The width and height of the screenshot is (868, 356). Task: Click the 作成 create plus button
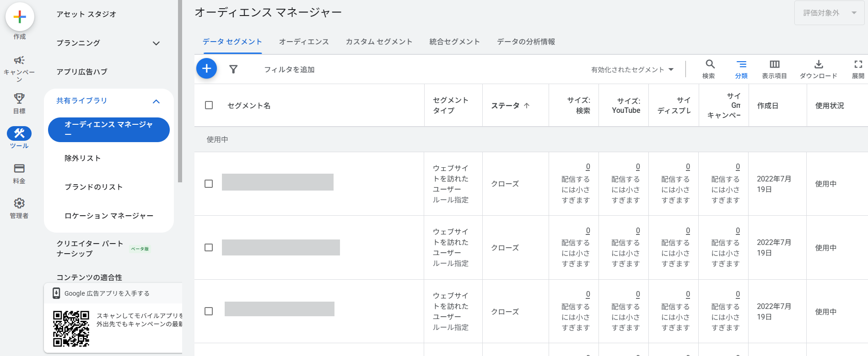20,17
